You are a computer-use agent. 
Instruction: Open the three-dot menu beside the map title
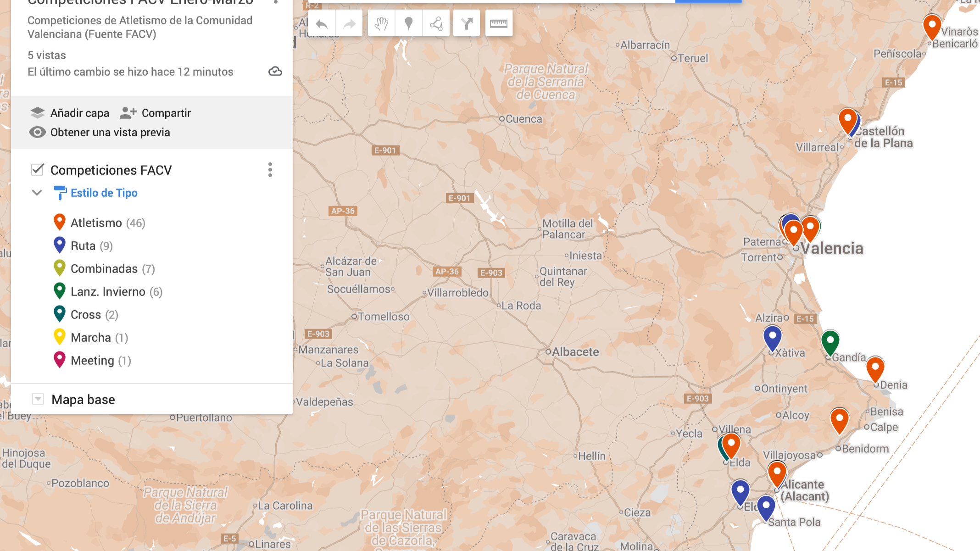click(x=275, y=3)
